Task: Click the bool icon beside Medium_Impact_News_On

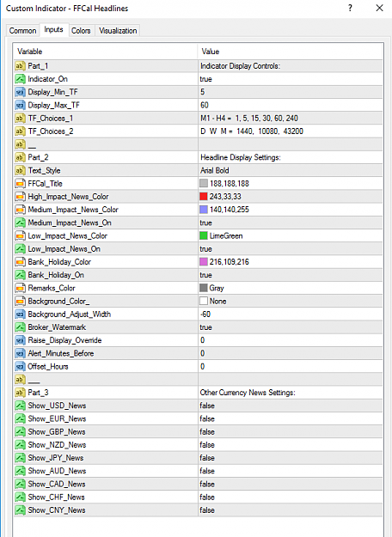Action: coord(21,223)
